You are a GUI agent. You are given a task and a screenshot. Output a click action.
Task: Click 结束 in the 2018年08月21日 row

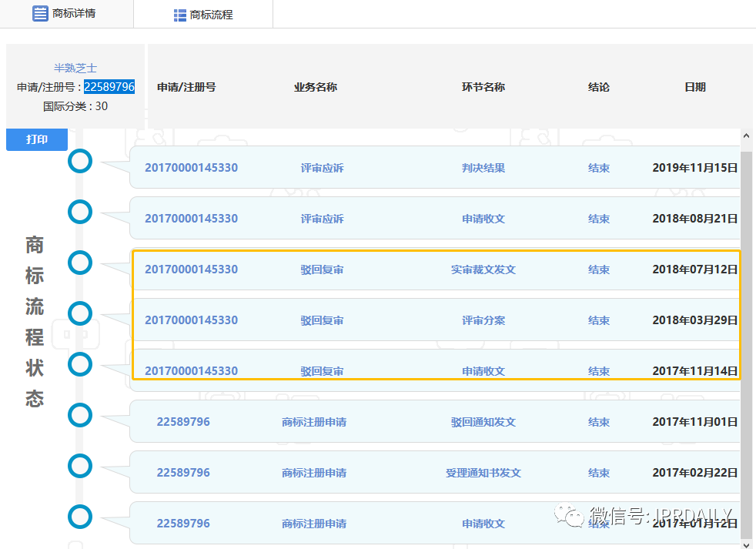tap(599, 219)
